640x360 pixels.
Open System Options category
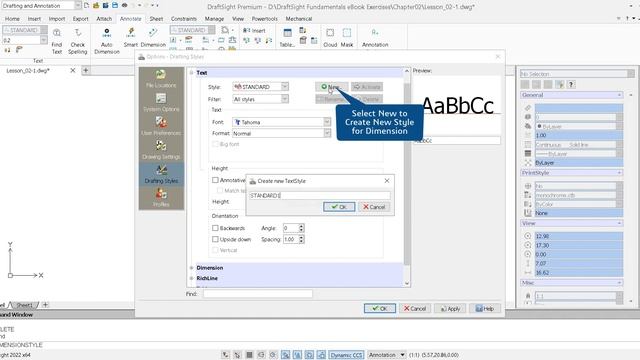(x=161, y=102)
